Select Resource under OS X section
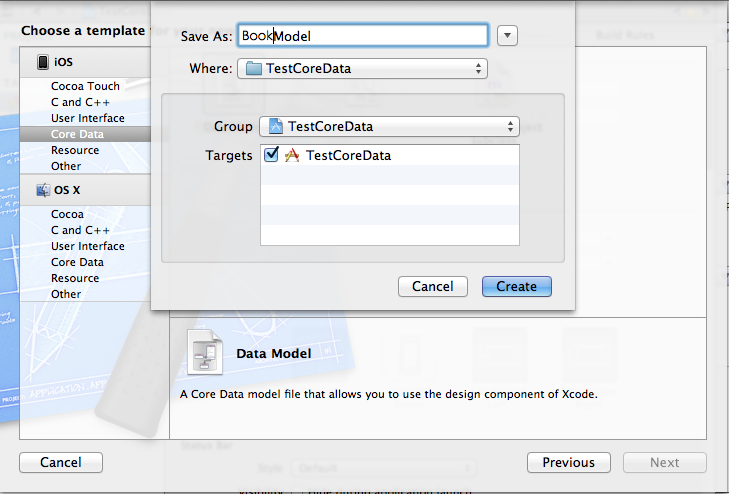Viewport: 729px width, 494px height. (75, 278)
